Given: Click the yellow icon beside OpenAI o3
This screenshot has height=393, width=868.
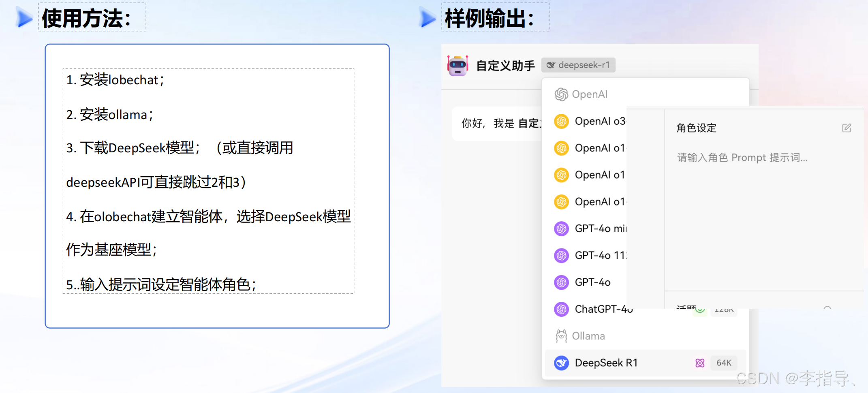Looking at the screenshot, I should pos(561,121).
